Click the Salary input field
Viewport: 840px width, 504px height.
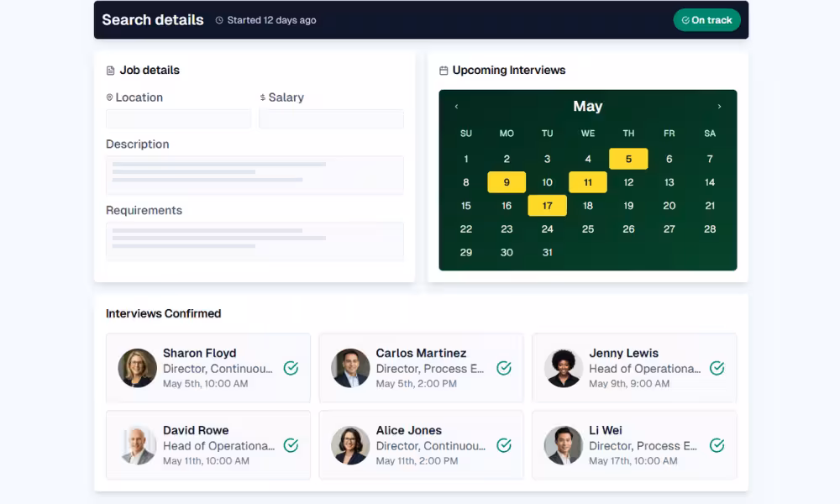[x=331, y=118]
